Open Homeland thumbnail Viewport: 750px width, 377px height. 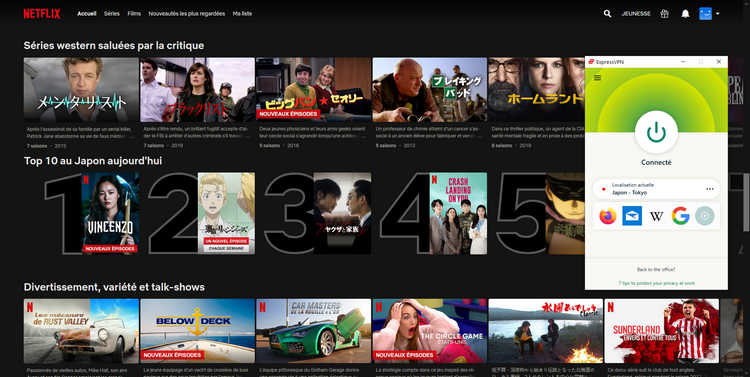[x=536, y=90]
